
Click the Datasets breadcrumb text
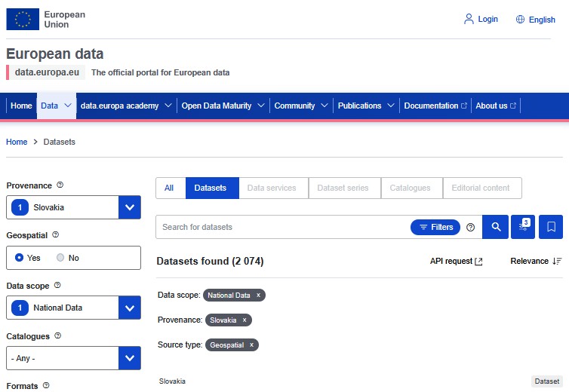click(59, 142)
